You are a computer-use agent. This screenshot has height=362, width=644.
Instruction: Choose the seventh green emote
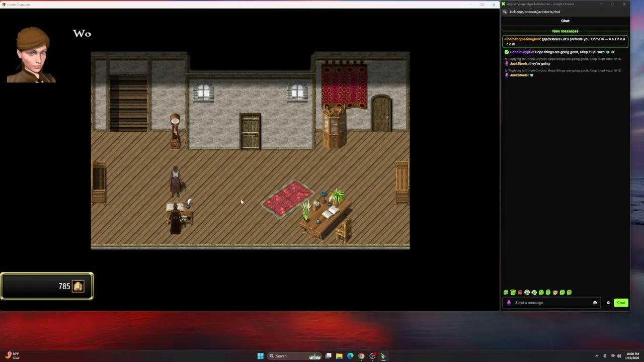[548, 292]
